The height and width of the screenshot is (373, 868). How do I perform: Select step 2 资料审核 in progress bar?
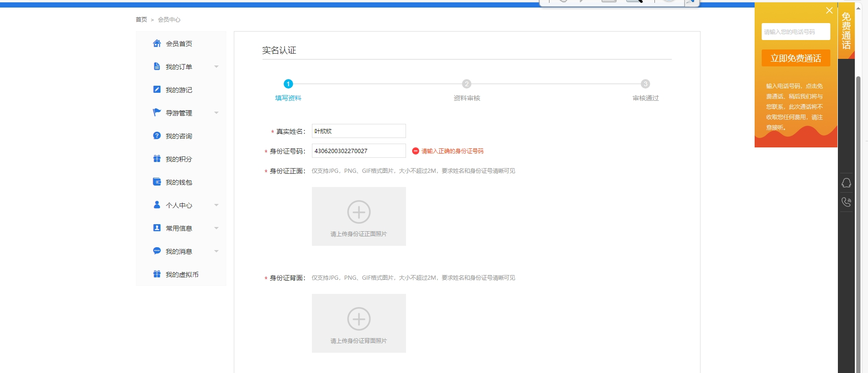click(x=466, y=84)
